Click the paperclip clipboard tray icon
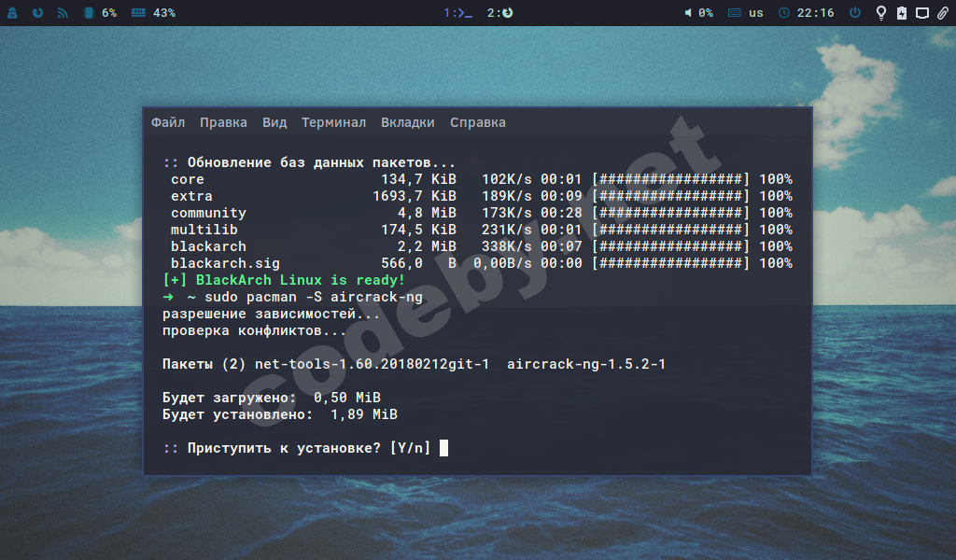 943,13
